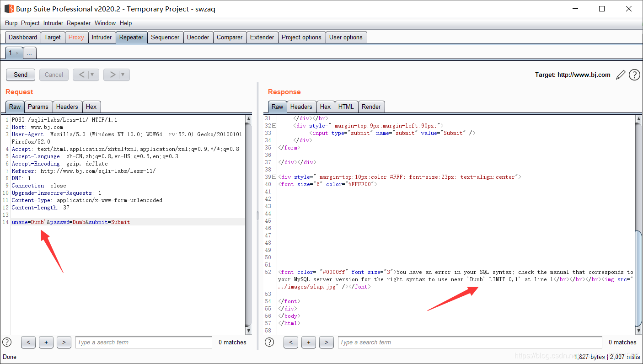Click the Content-Length: 37 header line

pos(41,208)
